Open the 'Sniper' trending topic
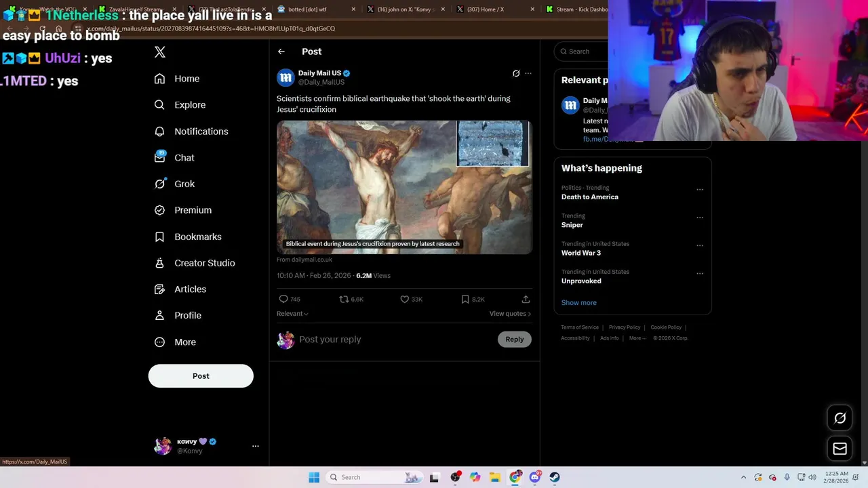This screenshot has height=488, width=868. coord(572,225)
